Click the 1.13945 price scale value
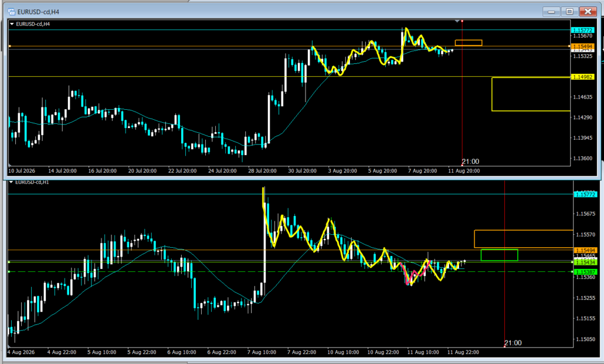The height and width of the screenshot is (364, 604). point(582,138)
